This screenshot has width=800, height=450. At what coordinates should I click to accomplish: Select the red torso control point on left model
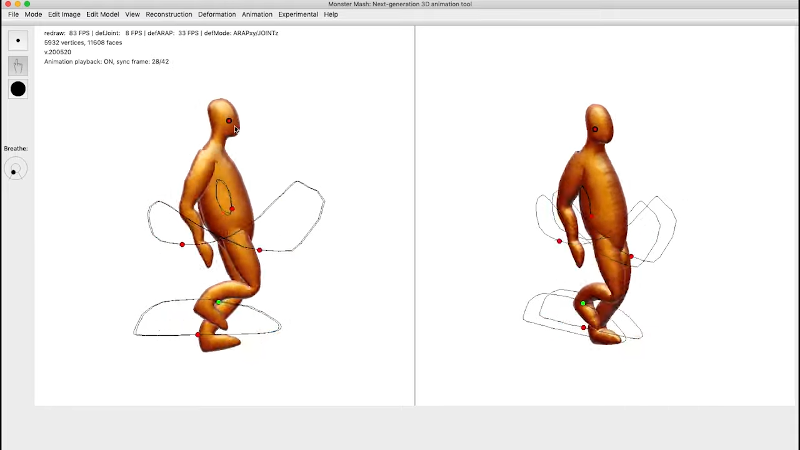point(232,209)
